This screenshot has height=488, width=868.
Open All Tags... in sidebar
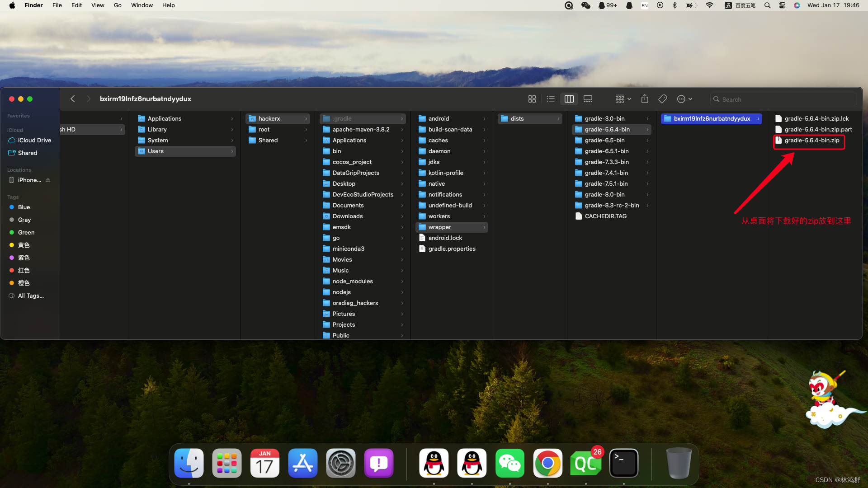[31, 296]
